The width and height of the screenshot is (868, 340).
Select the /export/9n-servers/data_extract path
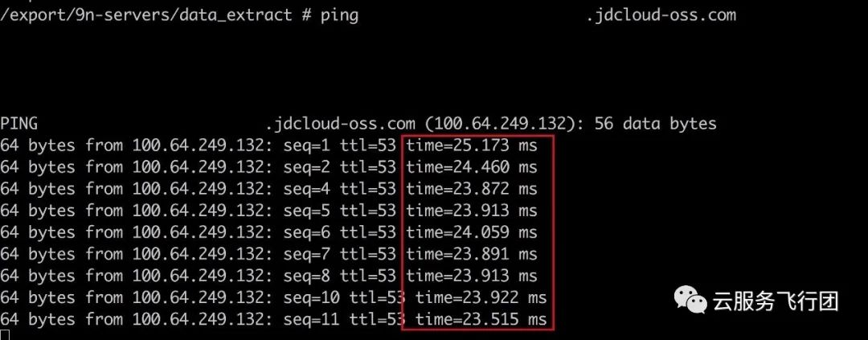click(145, 15)
